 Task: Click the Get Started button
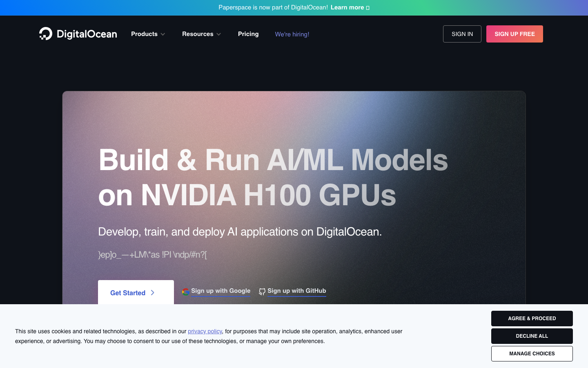tap(136, 292)
